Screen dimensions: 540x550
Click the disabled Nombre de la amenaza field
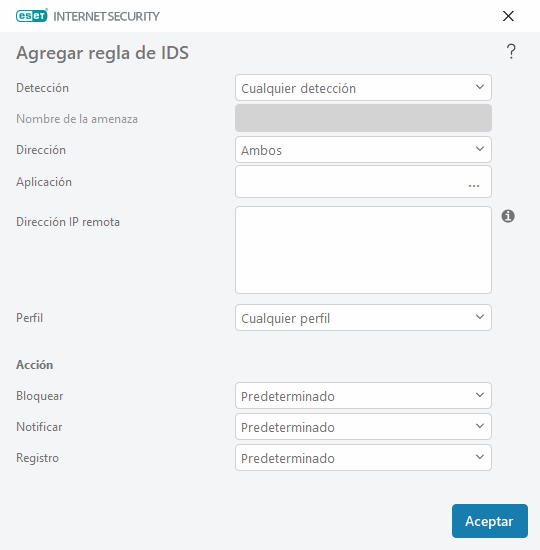tap(363, 118)
